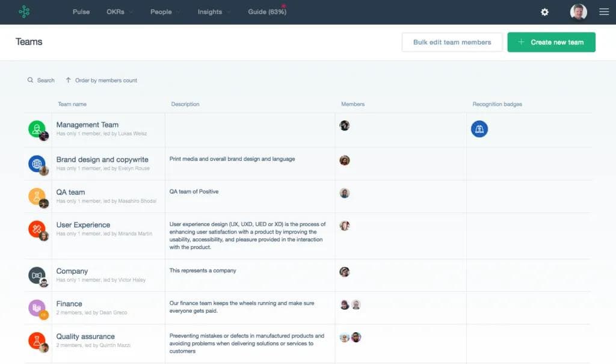Open the OKRs dropdown menu
The width and height of the screenshot is (616, 364).
(119, 11)
